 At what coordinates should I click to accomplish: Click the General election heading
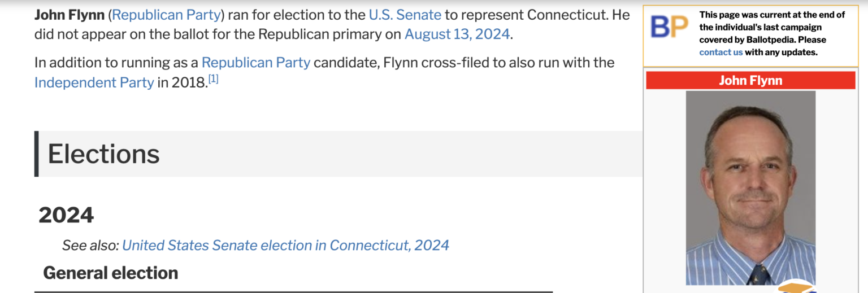tap(110, 273)
